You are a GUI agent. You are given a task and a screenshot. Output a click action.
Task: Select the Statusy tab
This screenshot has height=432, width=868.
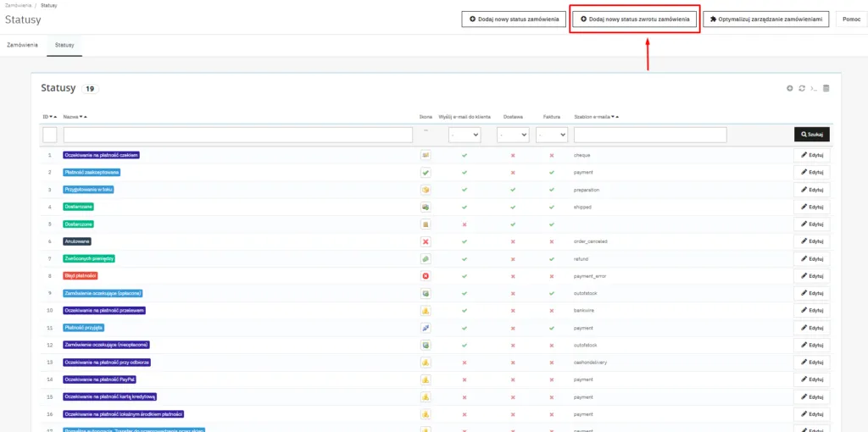pyautogui.click(x=64, y=44)
